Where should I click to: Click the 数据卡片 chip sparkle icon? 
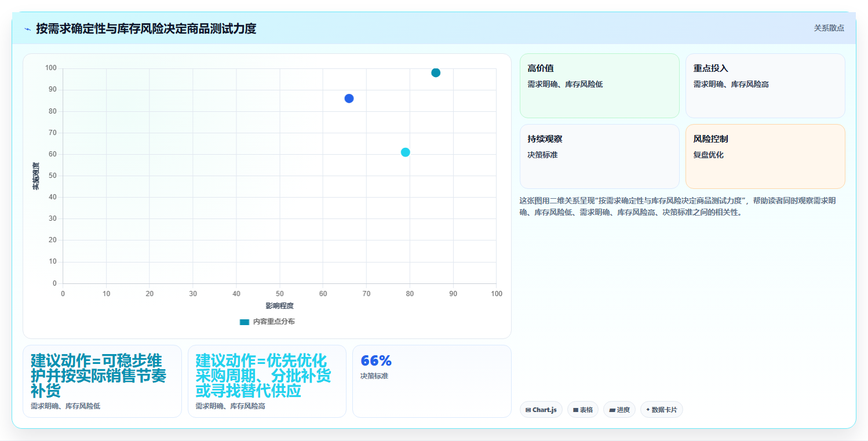coord(648,410)
